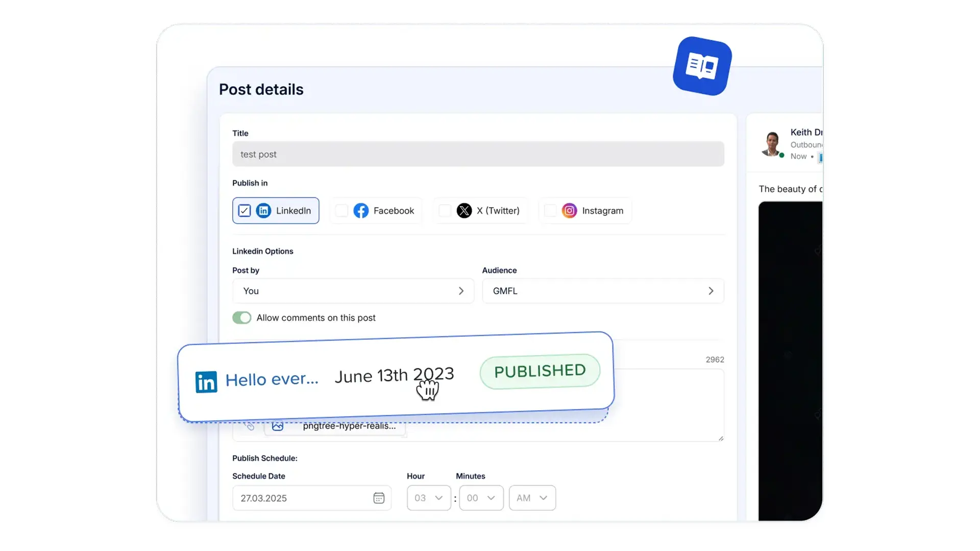Click the LinkedIn logo in Publish in
The image size is (980, 551).
click(x=263, y=211)
